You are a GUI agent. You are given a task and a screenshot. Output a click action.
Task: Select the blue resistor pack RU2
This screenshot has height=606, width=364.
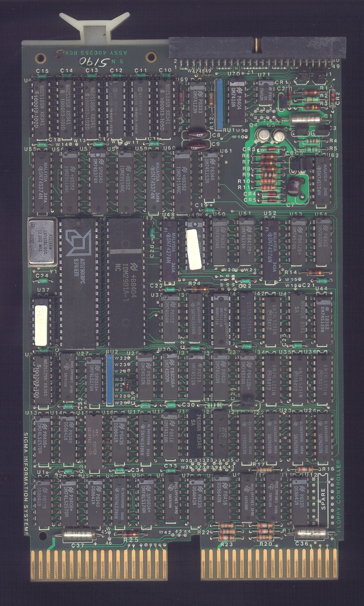[x=110, y=378]
